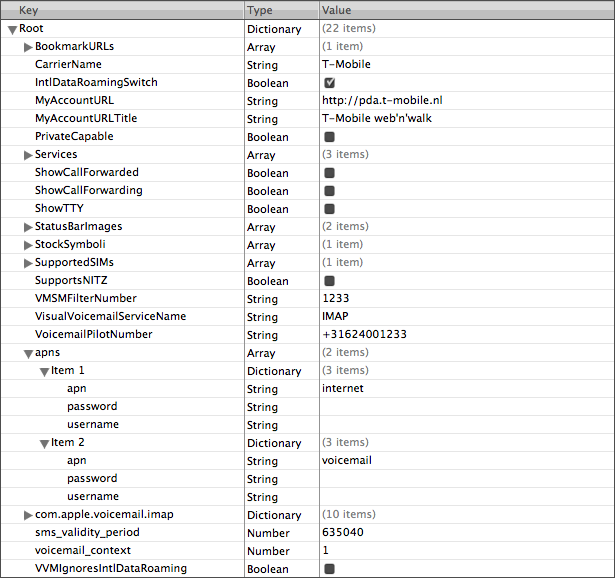Select the value T-Mobile web'n'walk
This screenshot has width=615, height=578.
click(x=377, y=118)
